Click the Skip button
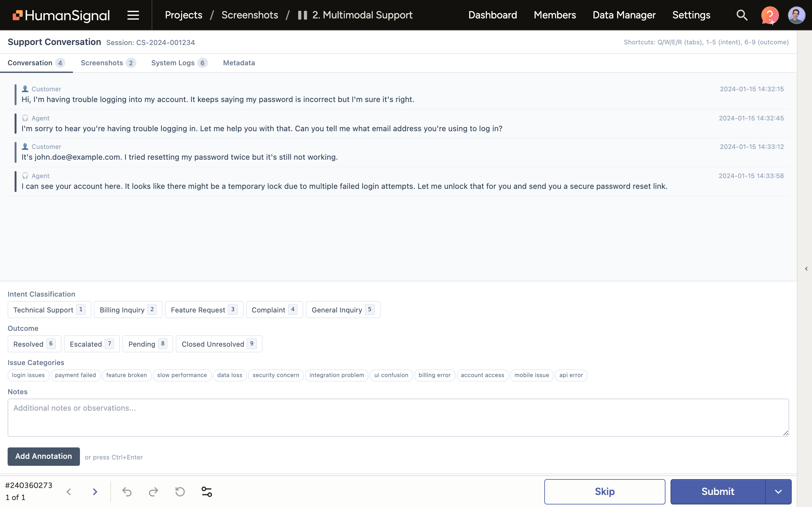The height and width of the screenshot is (507, 812). pos(604,491)
